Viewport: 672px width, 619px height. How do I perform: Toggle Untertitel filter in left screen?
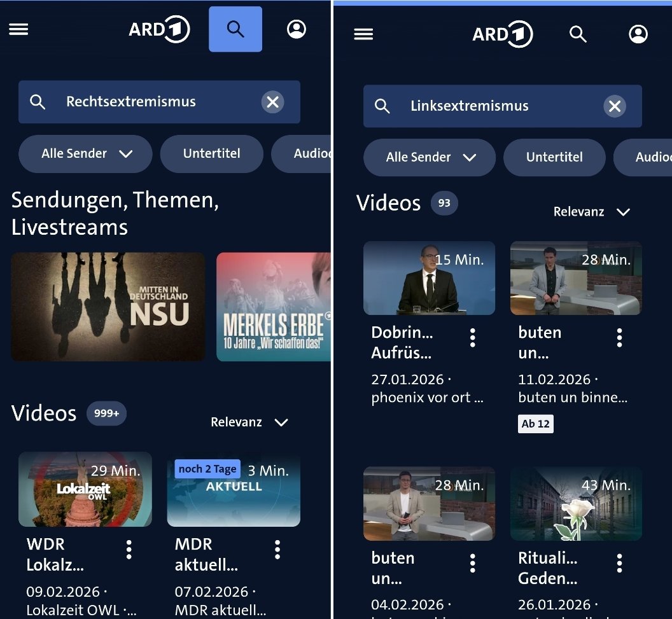coord(212,154)
